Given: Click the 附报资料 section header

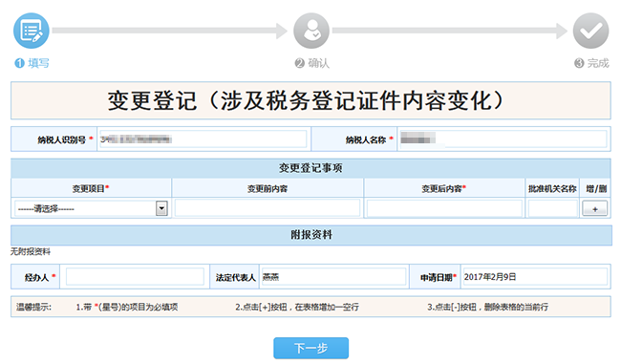Looking at the screenshot, I should point(311,235).
